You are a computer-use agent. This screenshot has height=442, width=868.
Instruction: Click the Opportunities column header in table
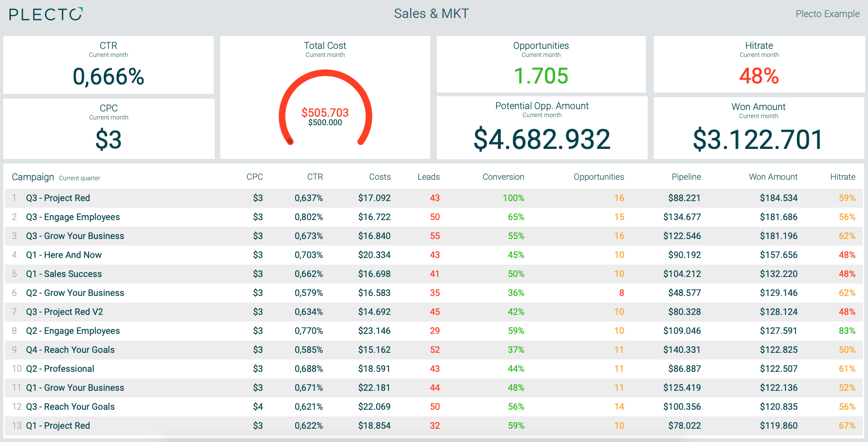(x=598, y=177)
